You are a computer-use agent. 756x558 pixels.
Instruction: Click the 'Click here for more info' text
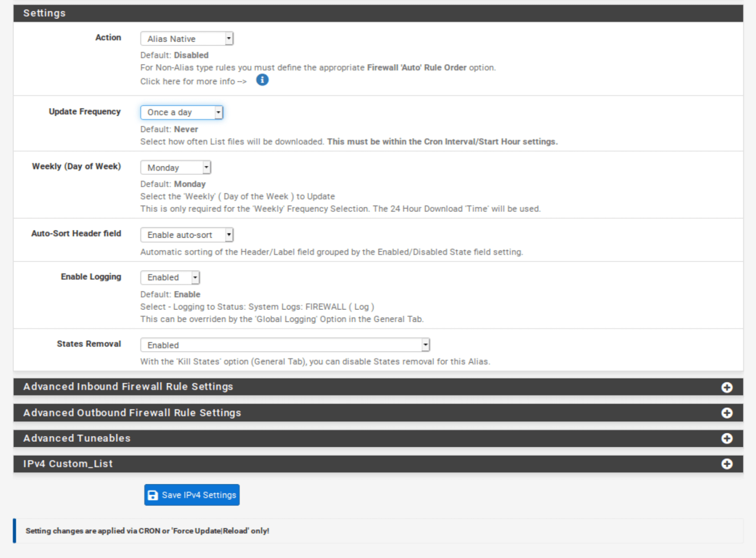(193, 81)
